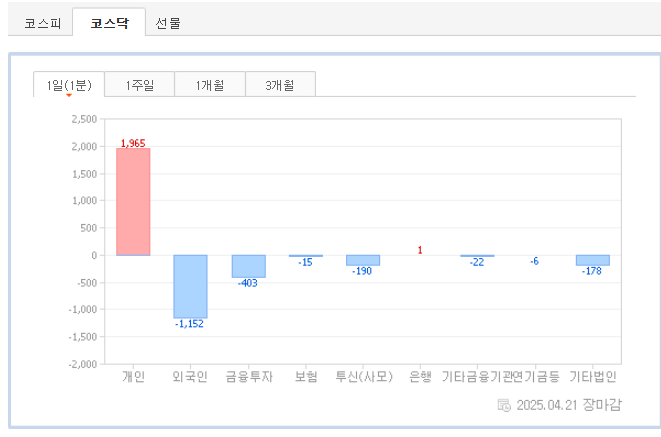This screenshot has width=661, height=437.
Task: Click the 기타금융기관 bar of -22
Action: 477,256
